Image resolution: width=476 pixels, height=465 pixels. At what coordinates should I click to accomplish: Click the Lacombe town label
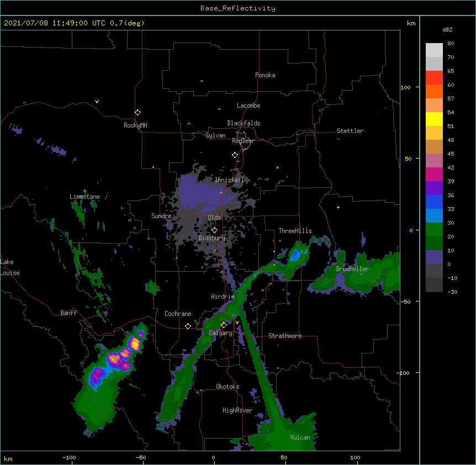coord(248,105)
